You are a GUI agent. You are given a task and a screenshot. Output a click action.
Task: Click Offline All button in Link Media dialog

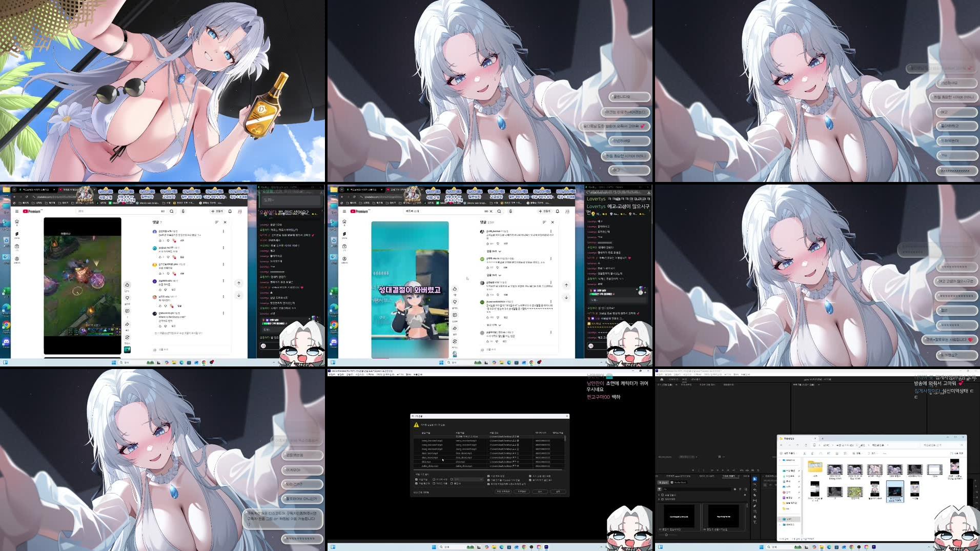(503, 492)
